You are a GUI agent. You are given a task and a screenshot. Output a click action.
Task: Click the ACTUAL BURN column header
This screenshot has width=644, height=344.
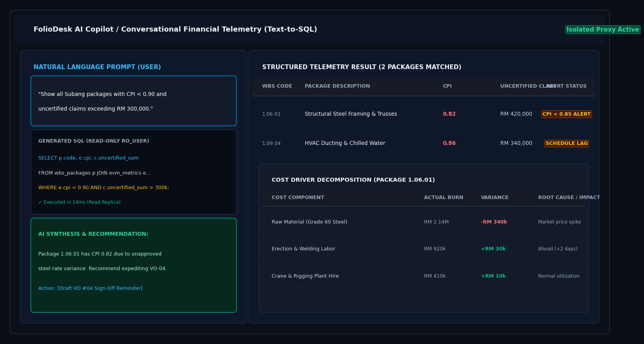(x=443, y=197)
